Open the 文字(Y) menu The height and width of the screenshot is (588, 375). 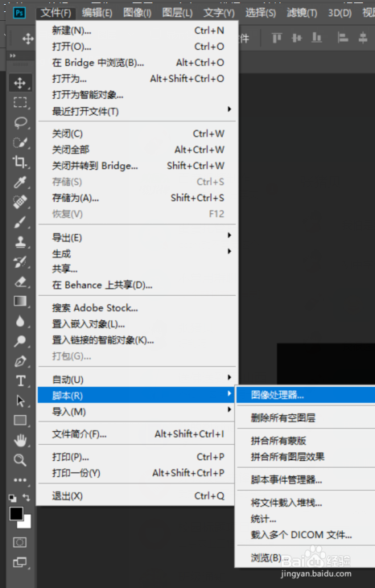[x=219, y=13]
